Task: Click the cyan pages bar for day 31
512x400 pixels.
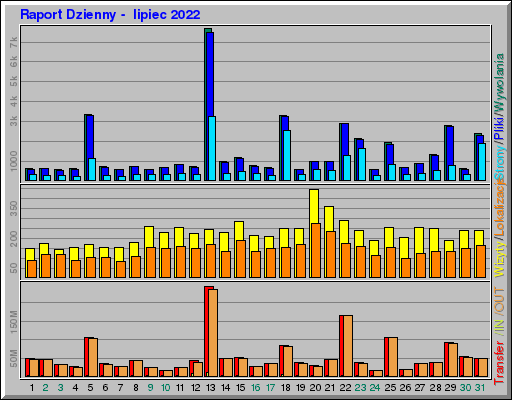Action: click(482, 162)
